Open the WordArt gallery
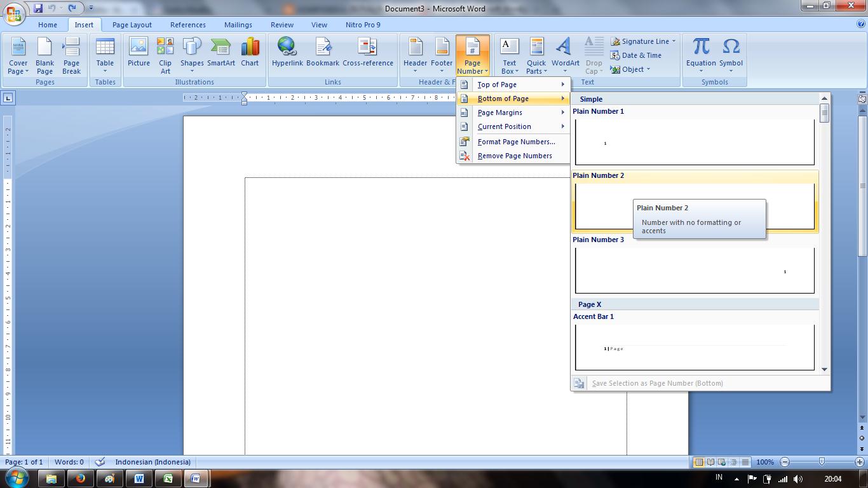The image size is (868, 488). [565, 56]
